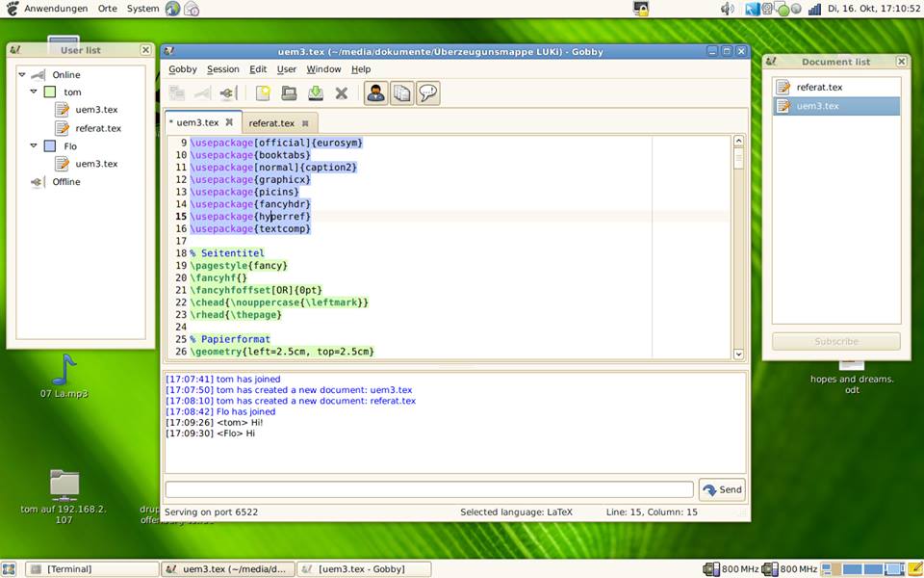Collapse the tom user tree node
This screenshot has height=578, width=924.
click(33, 92)
